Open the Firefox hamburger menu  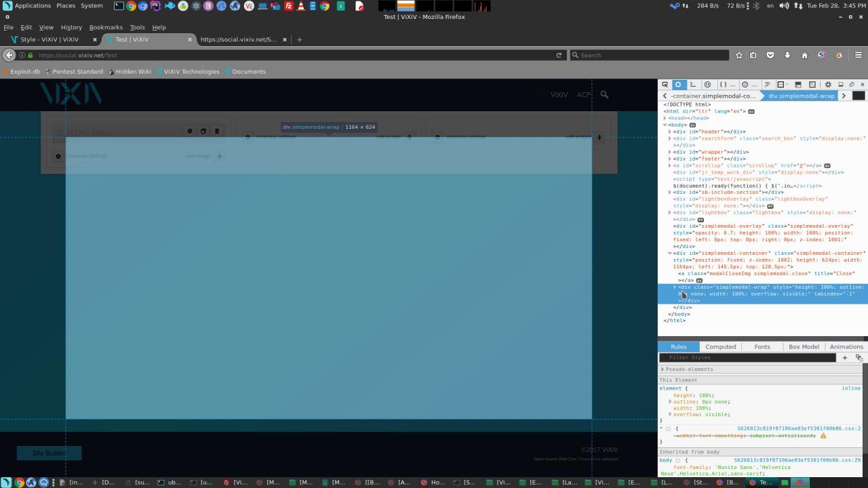pos(858,56)
